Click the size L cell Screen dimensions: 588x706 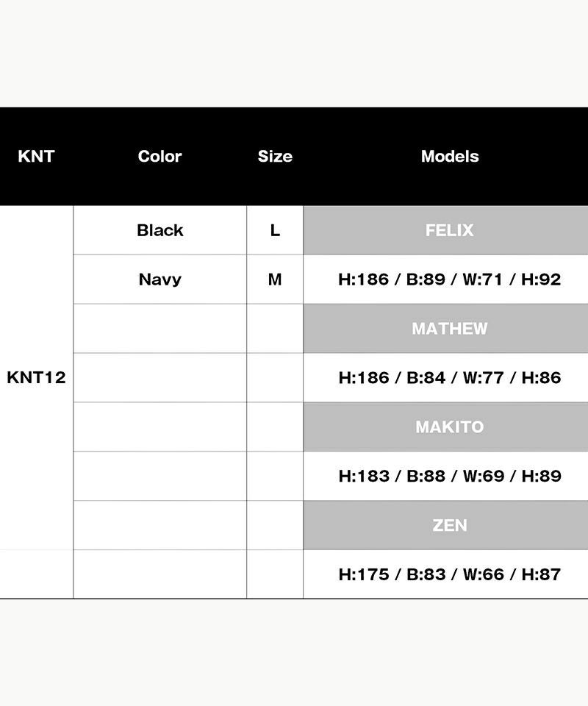tap(275, 230)
